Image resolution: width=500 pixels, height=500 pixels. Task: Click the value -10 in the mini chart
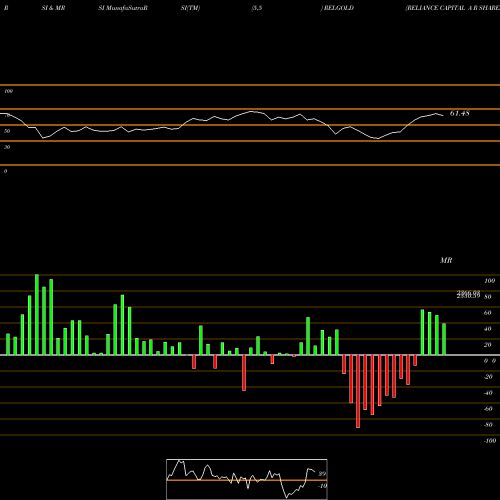tap(322, 486)
